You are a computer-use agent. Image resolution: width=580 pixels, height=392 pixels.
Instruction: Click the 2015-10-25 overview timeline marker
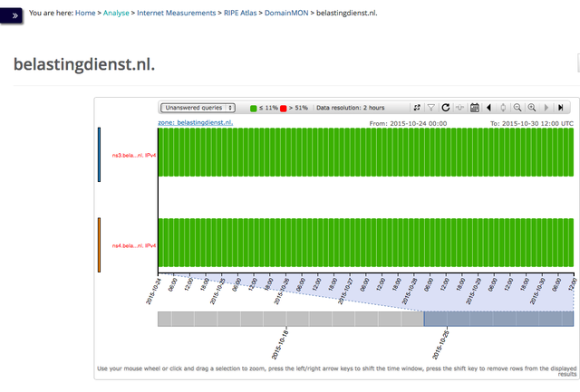pos(440,345)
